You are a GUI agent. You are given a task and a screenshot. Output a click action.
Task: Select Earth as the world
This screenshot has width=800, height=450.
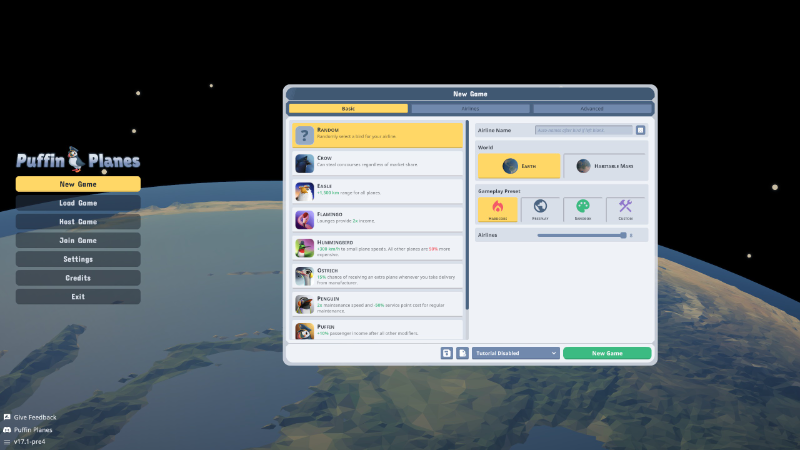[519, 166]
